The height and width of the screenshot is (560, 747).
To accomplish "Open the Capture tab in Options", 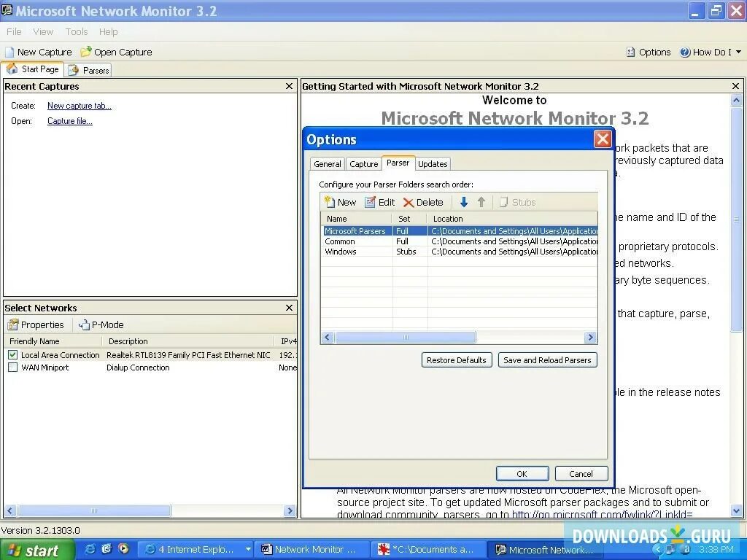I will pos(363,164).
